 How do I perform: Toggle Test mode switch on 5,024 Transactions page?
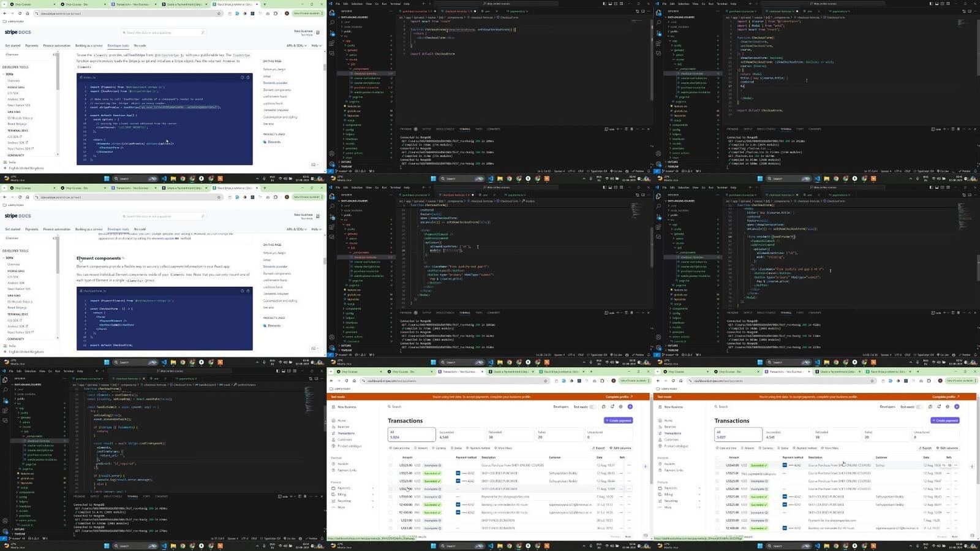(592, 406)
